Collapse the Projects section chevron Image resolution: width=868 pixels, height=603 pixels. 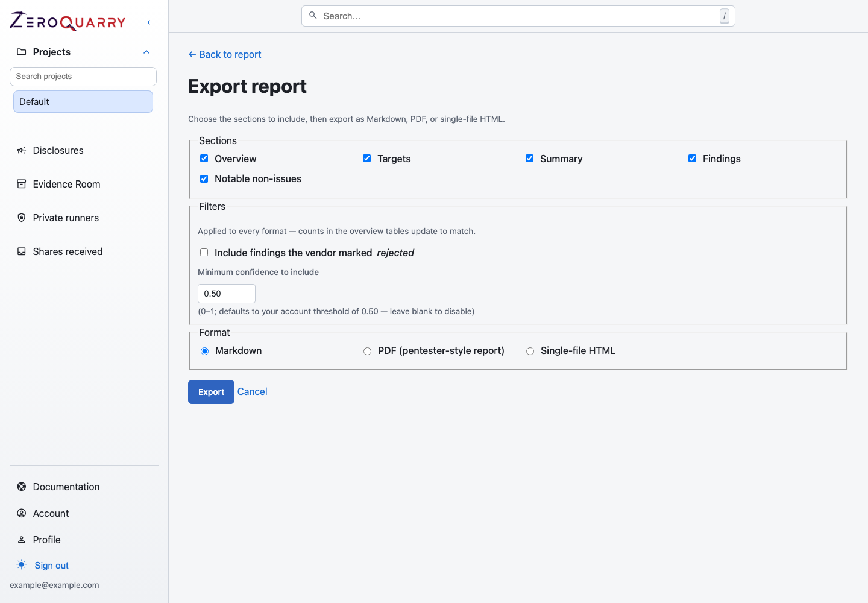146,52
